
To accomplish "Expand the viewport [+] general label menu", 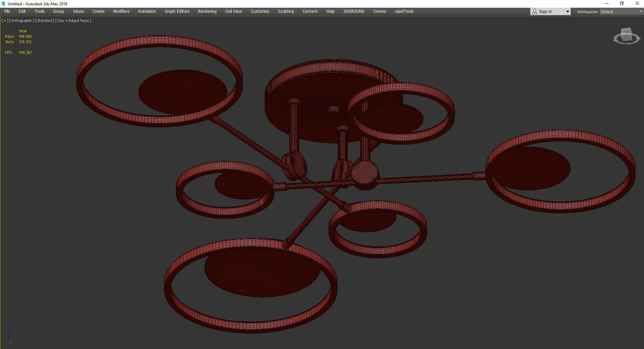I will (x=5, y=21).
